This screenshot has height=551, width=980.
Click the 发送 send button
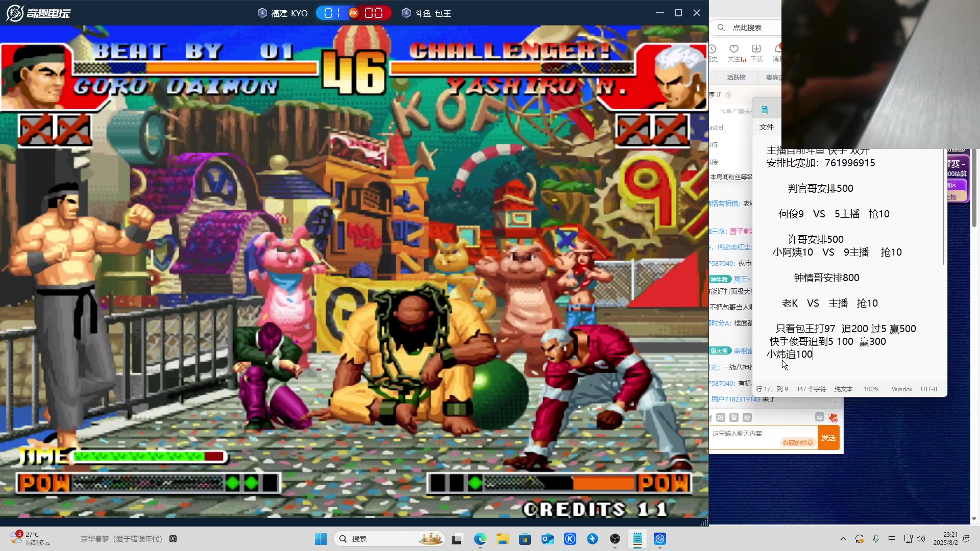pos(828,438)
